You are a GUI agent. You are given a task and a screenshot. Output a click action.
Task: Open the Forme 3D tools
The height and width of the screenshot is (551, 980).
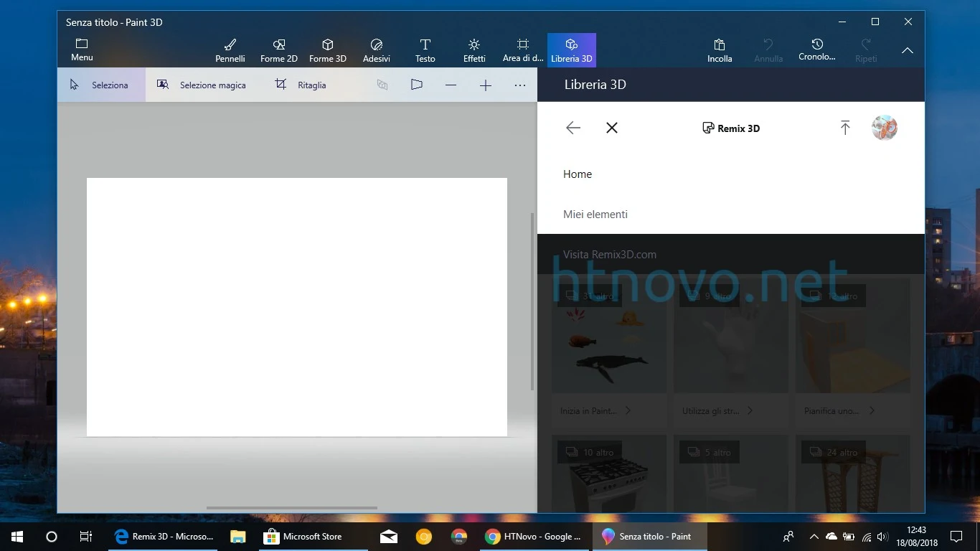328,50
